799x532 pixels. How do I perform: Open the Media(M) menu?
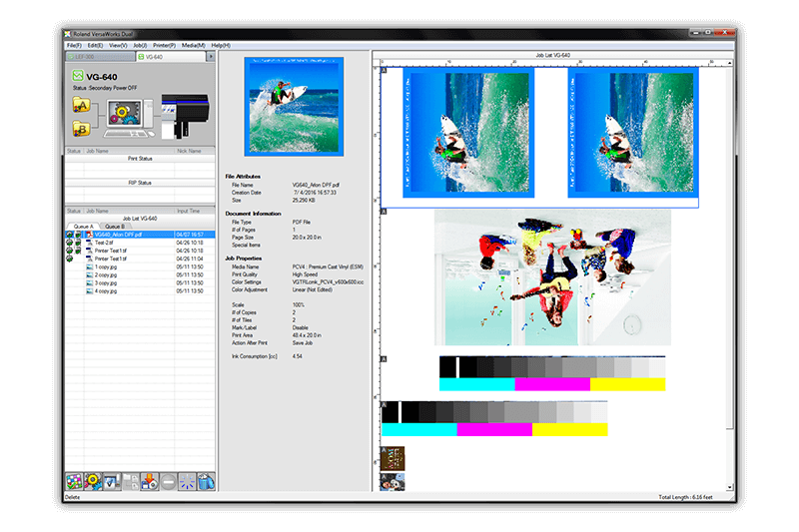coord(194,45)
